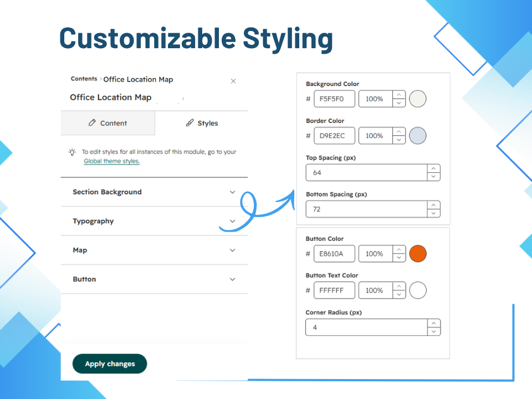Click the Office Location Map breadcrumb text
Image resolution: width=532 pixels, height=399 pixels.
click(138, 79)
